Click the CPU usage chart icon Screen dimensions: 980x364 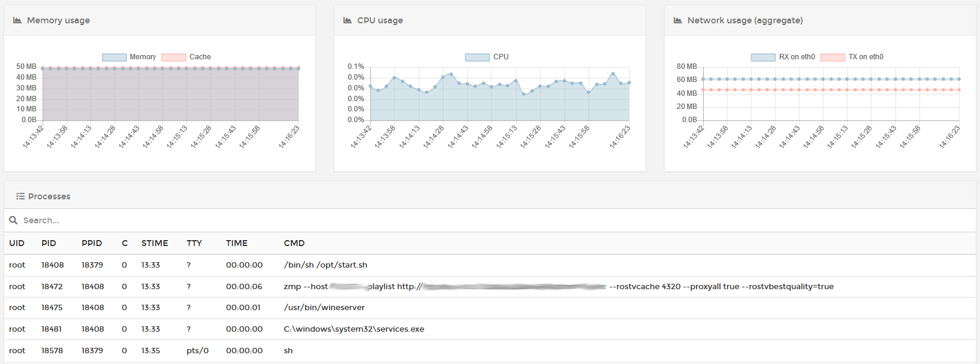click(x=348, y=20)
